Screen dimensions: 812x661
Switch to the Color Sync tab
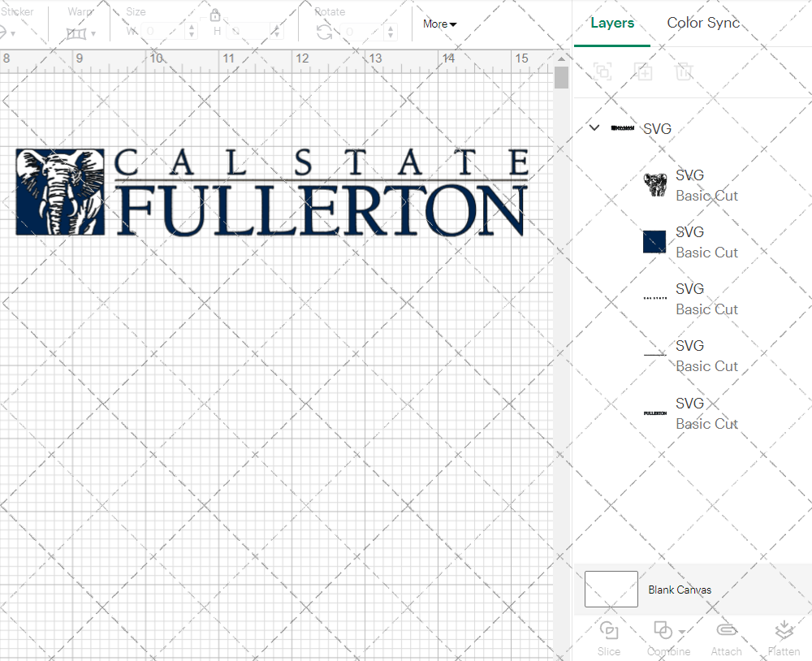(703, 23)
